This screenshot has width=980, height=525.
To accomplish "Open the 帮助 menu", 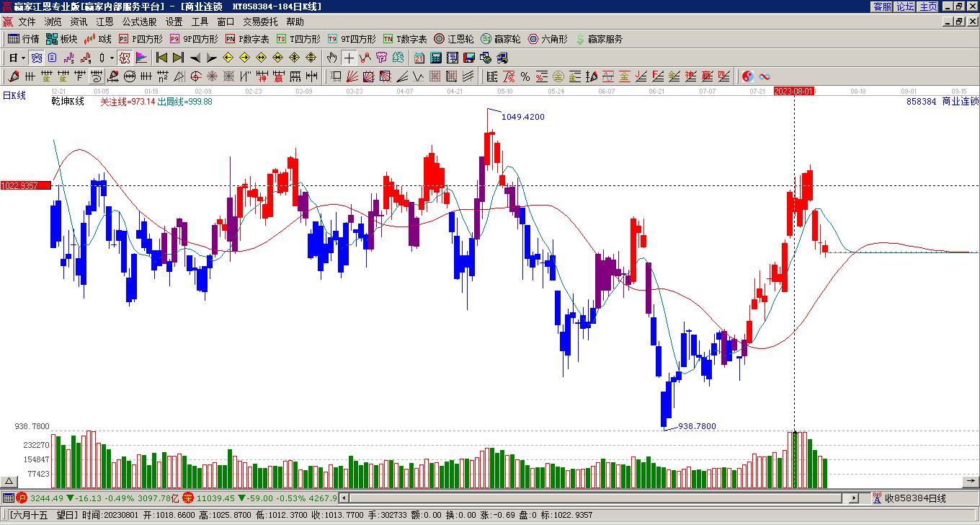I will 295,22.
